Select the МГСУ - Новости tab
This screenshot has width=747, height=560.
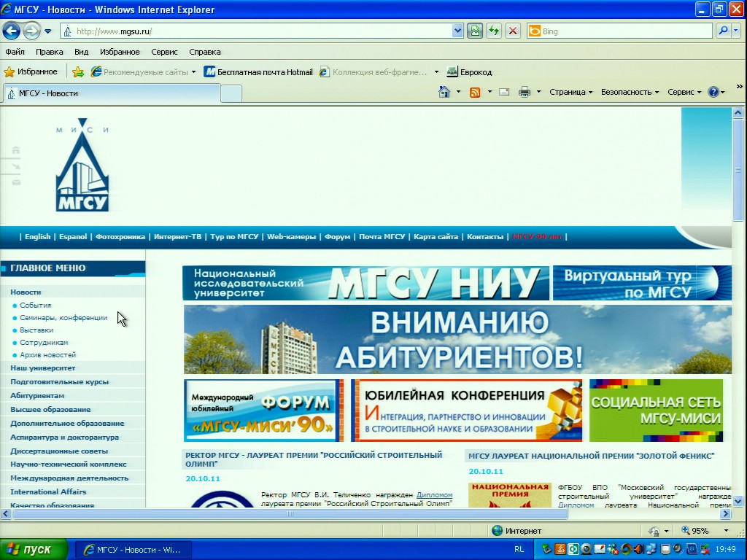pos(112,93)
